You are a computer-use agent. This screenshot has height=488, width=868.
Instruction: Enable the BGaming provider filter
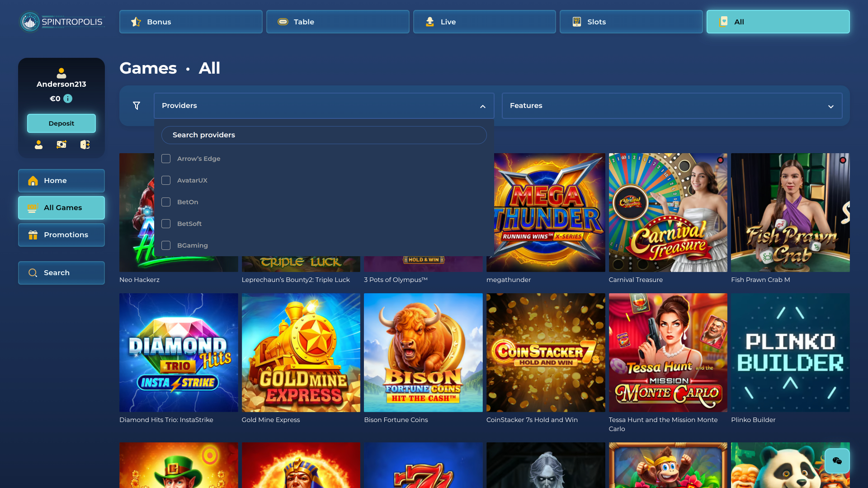[166, 245]
